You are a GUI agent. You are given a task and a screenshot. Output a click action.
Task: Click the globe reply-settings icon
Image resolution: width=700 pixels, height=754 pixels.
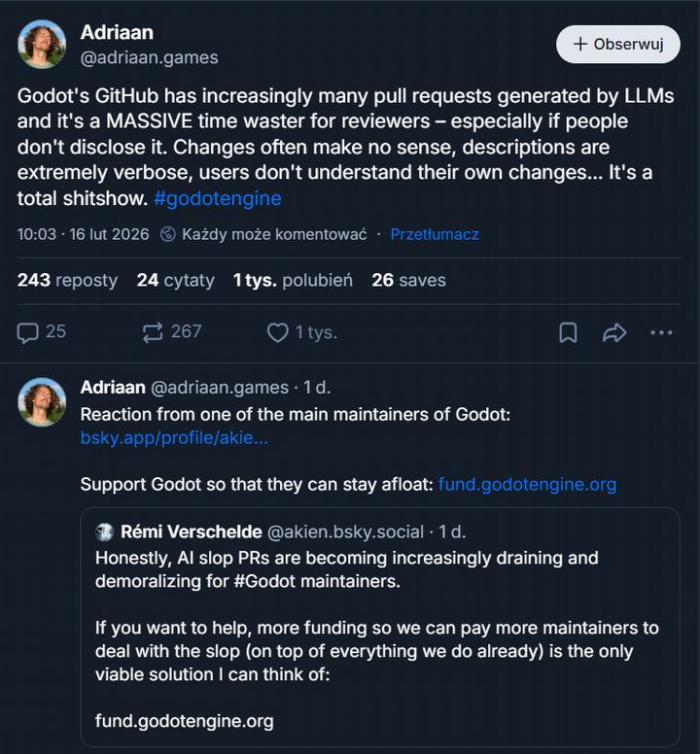click(167, 234)
